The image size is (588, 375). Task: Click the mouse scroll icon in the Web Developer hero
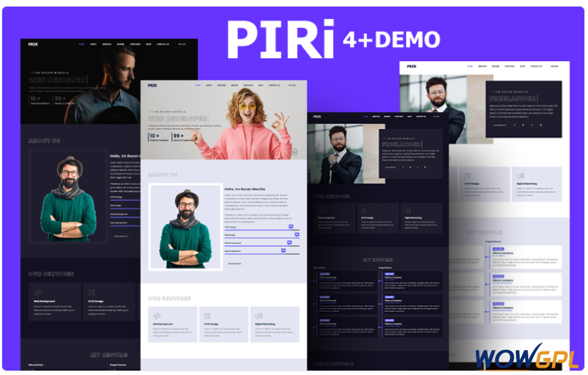pos(295,153)
